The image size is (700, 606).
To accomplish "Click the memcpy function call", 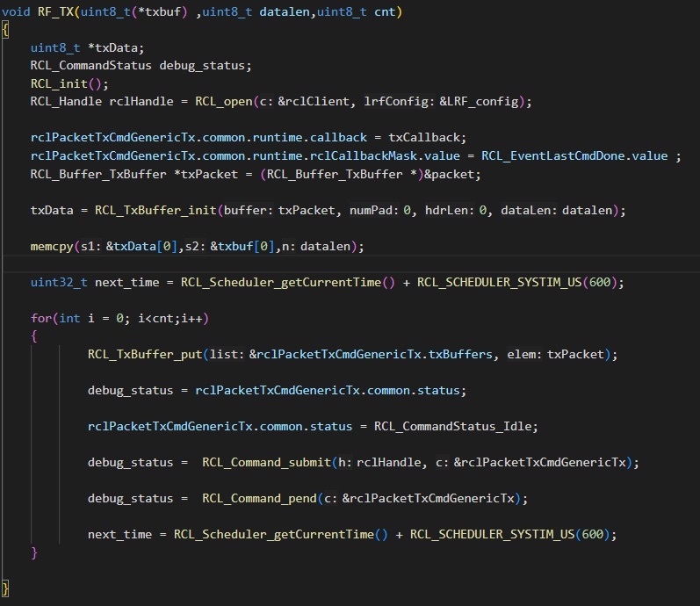I will [52, 247].
